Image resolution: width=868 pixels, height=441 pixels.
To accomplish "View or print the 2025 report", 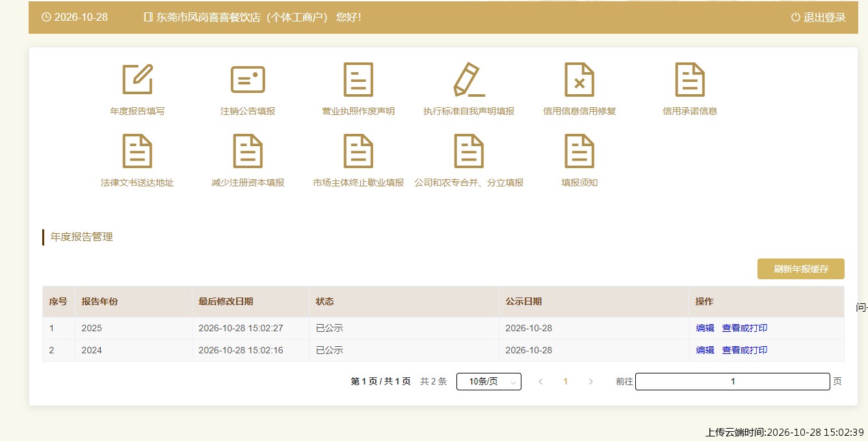I will (x=744, y=328).
